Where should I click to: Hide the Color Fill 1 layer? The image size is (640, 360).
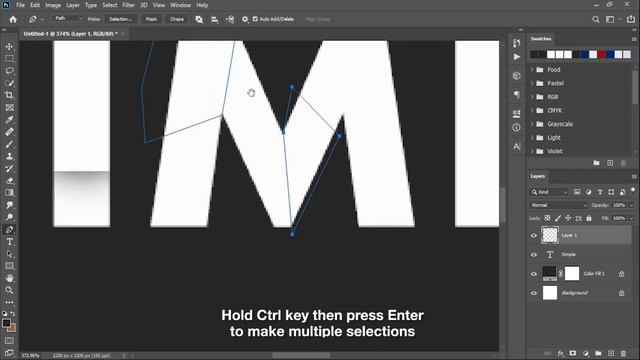coord(534,274)
